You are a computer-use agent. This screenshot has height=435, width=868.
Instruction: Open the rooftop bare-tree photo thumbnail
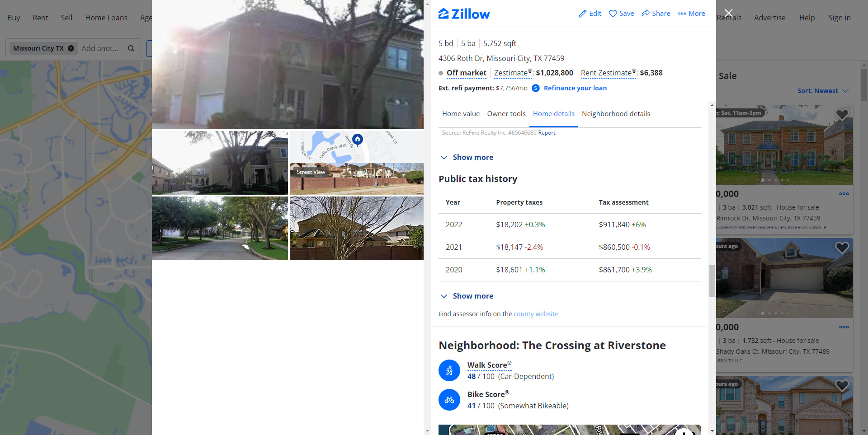357,228
